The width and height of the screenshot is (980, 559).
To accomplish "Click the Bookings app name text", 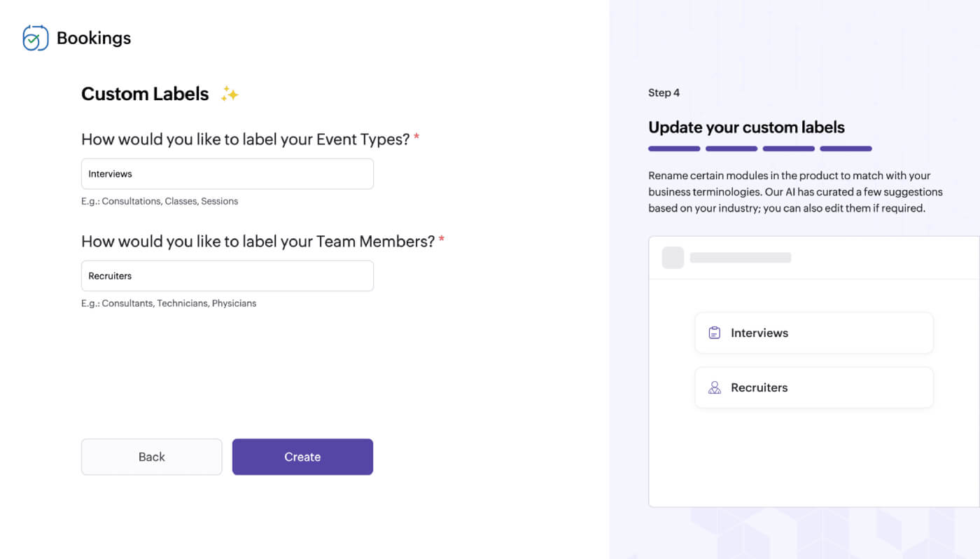I will click(94, 38).
